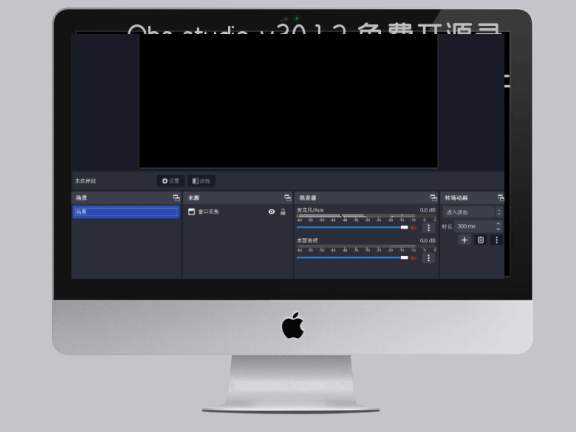Toggle window capture source visibility eye
The image size is (576, 432).
271,212
